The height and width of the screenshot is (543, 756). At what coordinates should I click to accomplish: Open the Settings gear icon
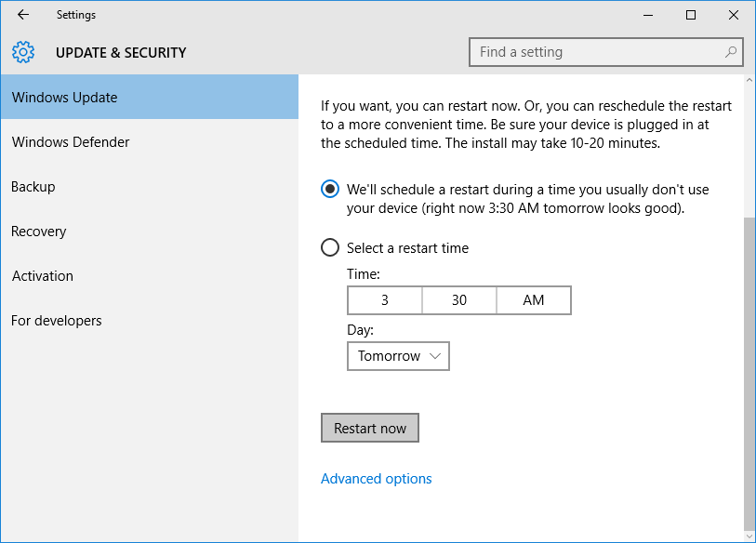tap(23, 52)
